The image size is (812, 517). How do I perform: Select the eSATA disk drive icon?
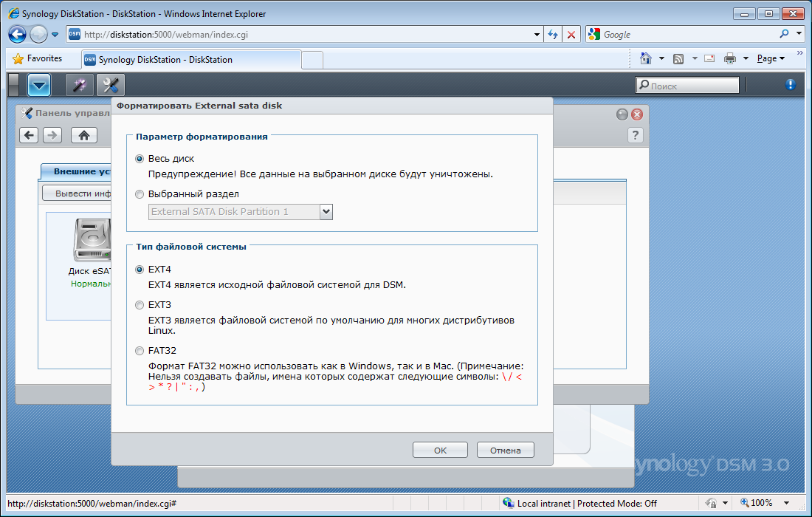[x=92, y=240]
